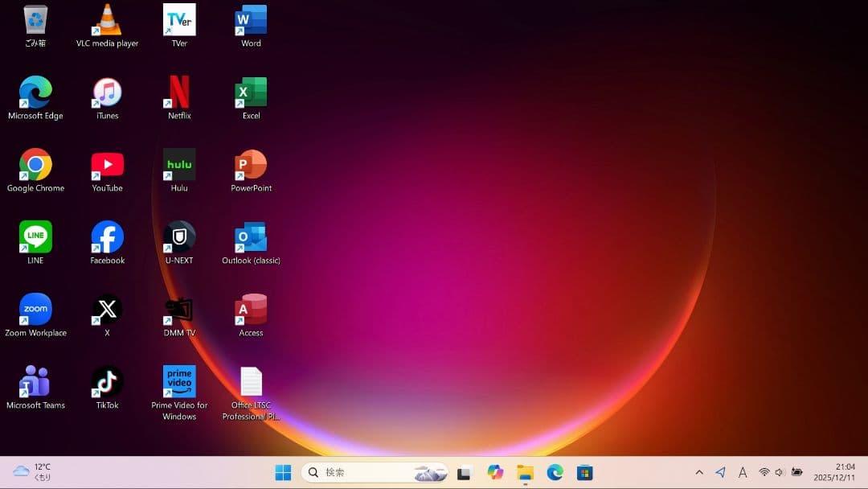Viewport: 868px width, 489px height.
Task: Click the TikTok desktop shortcut
Action: pyautogui.click(x=107, y=382)
